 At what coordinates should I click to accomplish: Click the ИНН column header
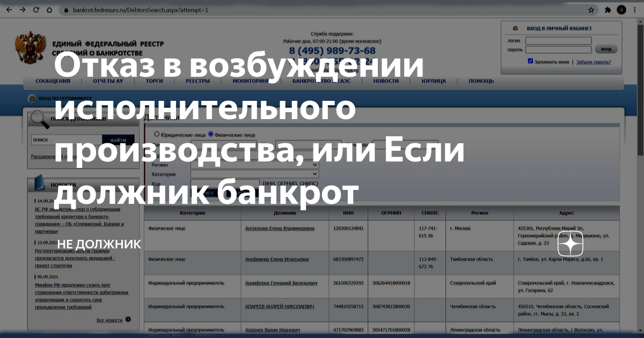348,213
